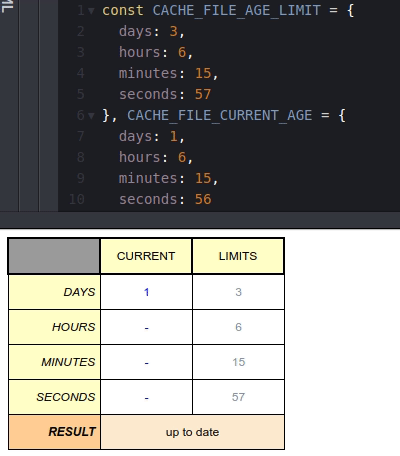Collapse the CACHE_FILE_AGE_LIMIT fold arrow on line 1
The width and height of the screenshot is (400, 456).
point(91,11)
